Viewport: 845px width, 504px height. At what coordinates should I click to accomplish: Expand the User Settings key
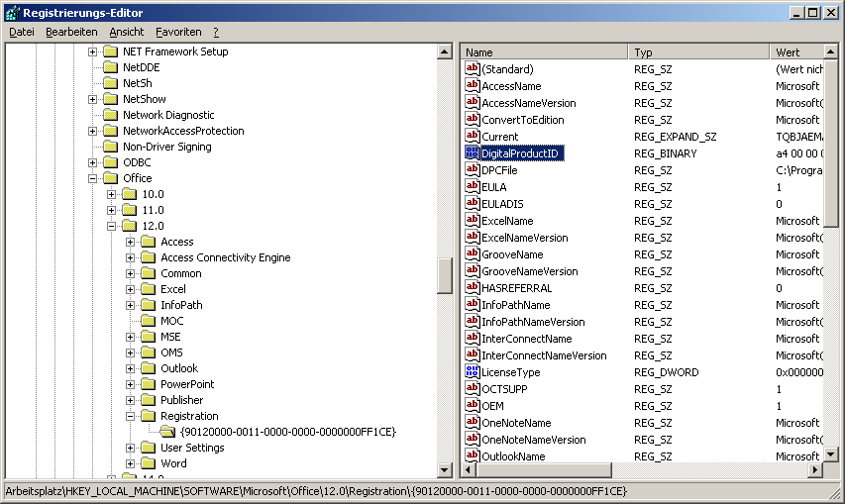tap(131, 448)
